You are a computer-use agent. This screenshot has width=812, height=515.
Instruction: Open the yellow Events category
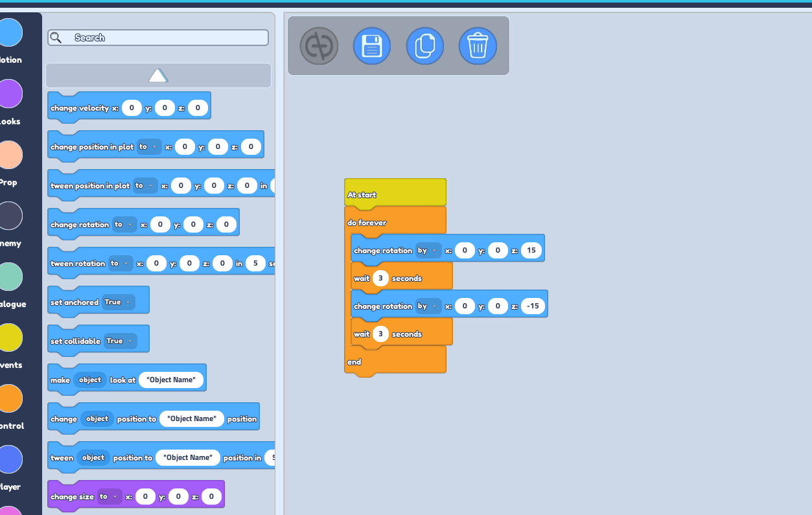tap(10, 338)
